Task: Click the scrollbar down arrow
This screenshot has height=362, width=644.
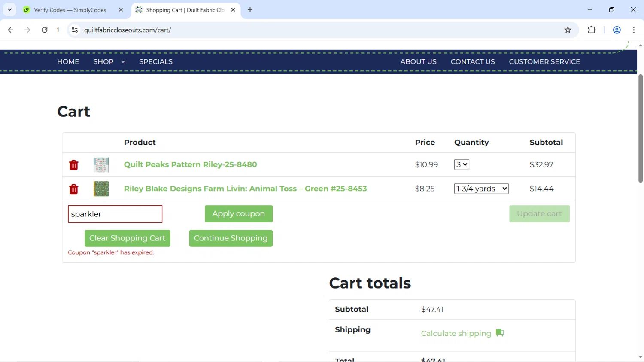Action: [x=641, y=357]
